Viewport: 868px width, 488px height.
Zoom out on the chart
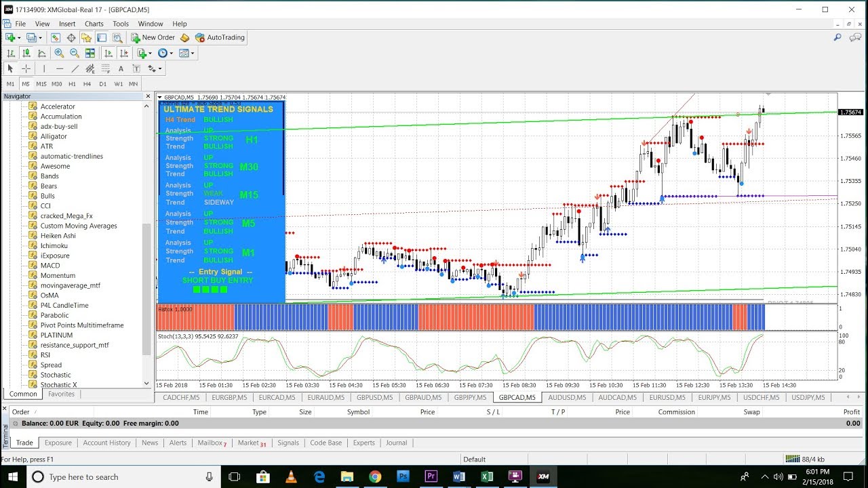pos(75,53)
